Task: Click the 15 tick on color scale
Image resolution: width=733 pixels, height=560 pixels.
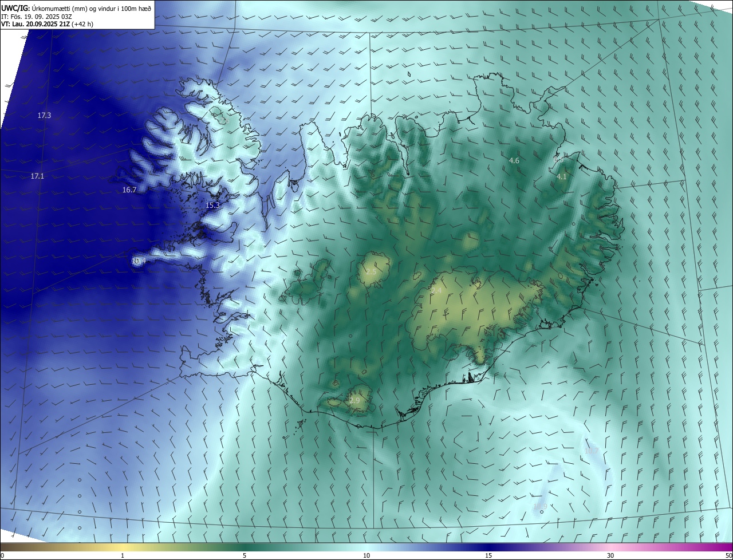Action: coord(488,555)
